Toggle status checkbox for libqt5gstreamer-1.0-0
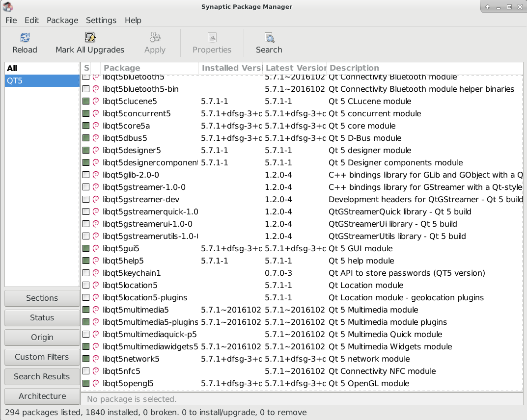This screenshot has height=420, width=527. [86, 187]
